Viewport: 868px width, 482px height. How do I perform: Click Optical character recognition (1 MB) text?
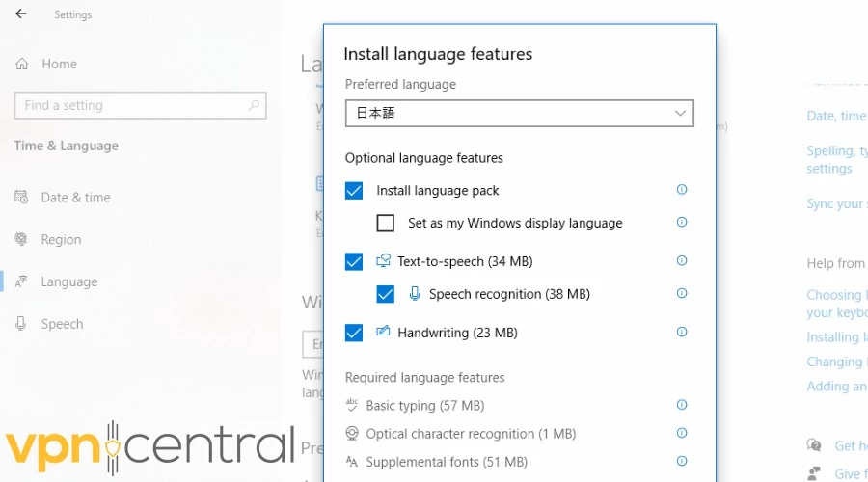pos(471,434)
